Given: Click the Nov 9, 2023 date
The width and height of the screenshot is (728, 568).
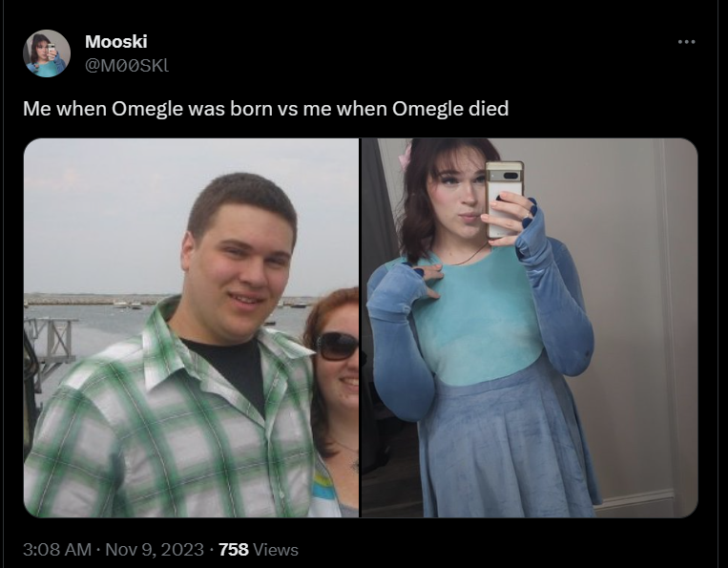Looking at the screenshot, I should [x=155, y=550].
